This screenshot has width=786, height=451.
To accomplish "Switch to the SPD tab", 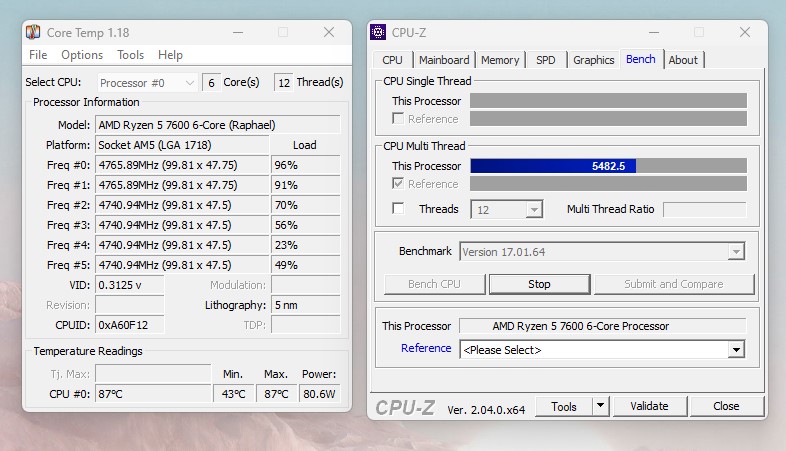I will 545,60.
